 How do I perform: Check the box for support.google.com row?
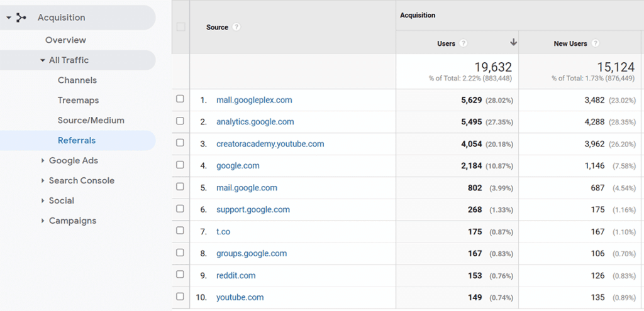coord(180,209)
